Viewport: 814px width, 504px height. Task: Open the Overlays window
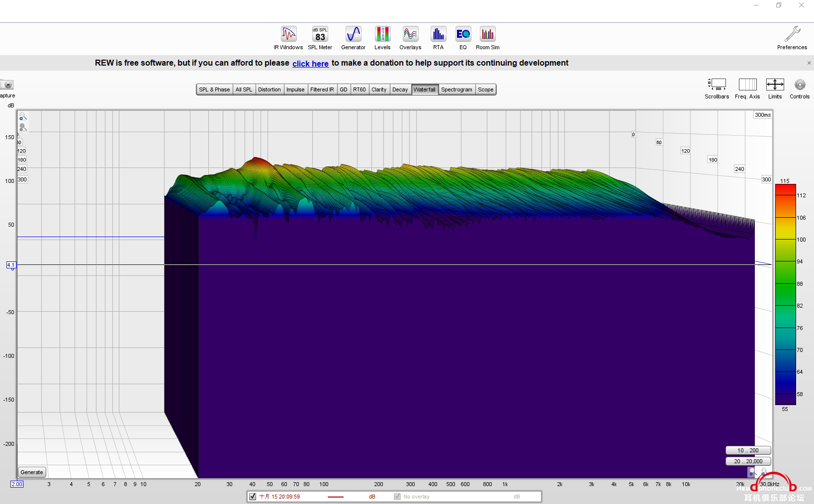[410, 38]
